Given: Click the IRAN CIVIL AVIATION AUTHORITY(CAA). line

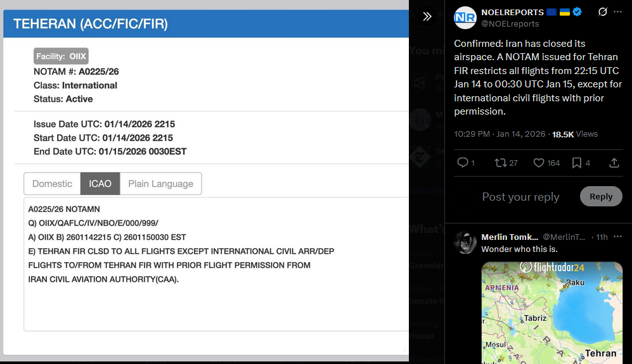Looking at the screenshot, I should tap(103, 279).
